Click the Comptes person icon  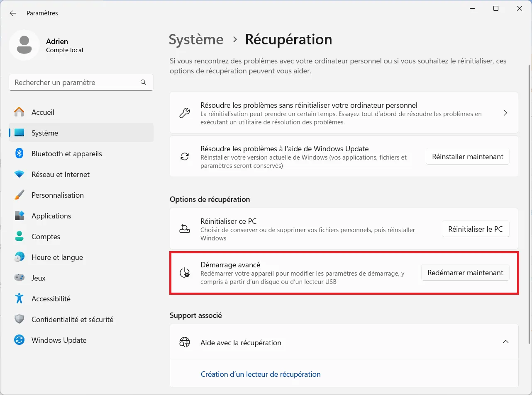tap(19, 236)
